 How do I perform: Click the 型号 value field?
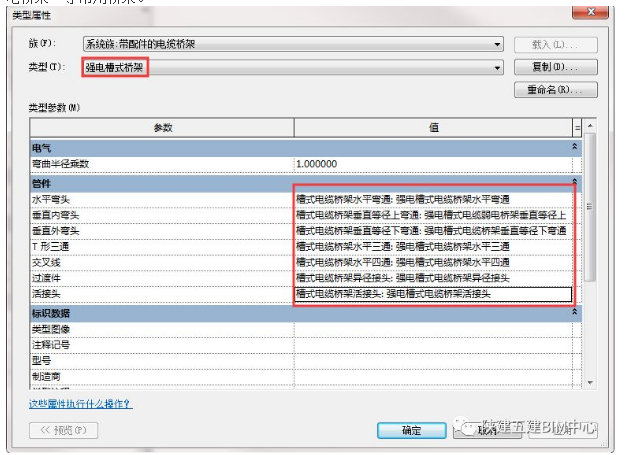pyautogui.click(x=433, y=361)
